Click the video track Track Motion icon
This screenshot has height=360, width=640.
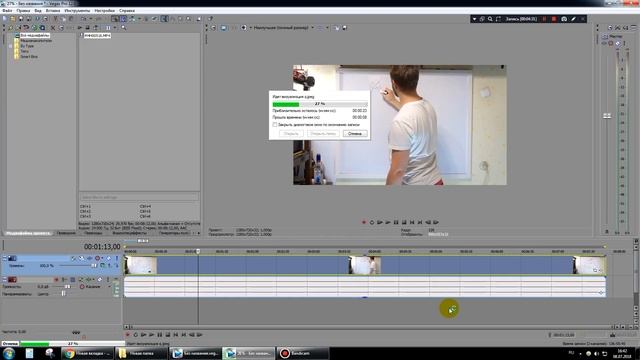click(x=81, y=258)
